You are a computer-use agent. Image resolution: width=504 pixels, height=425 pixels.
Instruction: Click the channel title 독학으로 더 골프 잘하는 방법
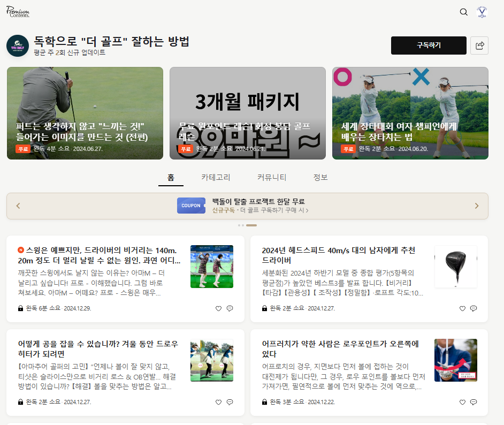click(111, 41)
